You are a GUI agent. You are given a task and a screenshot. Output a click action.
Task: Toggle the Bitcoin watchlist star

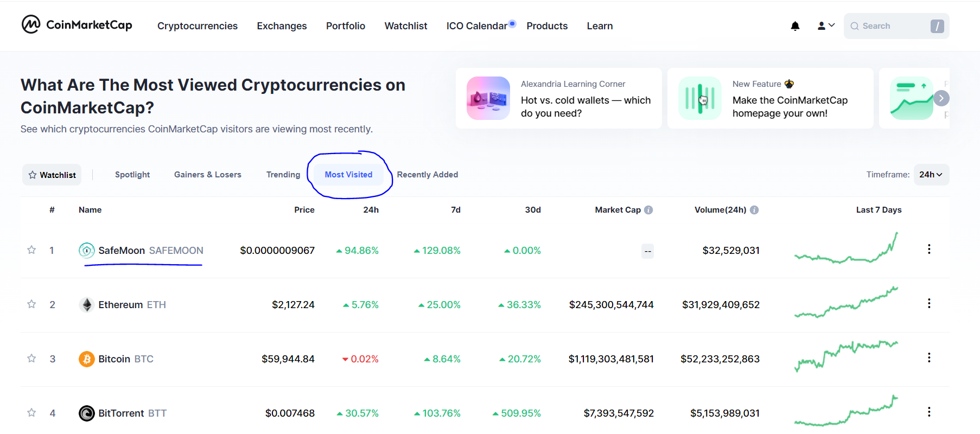point(31,359)
